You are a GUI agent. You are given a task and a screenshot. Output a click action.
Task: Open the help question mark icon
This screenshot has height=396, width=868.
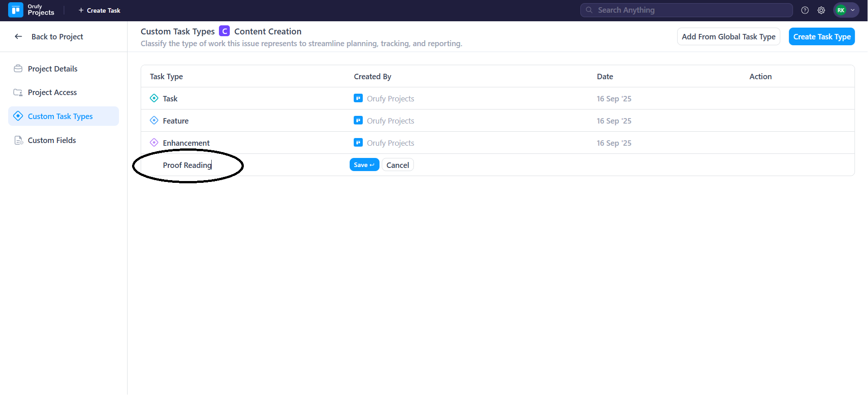805,10
